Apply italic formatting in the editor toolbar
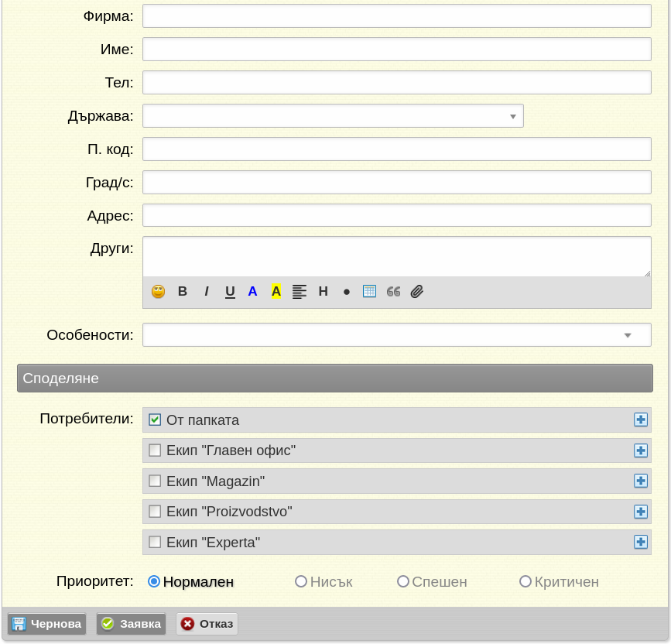 point(207,292)
